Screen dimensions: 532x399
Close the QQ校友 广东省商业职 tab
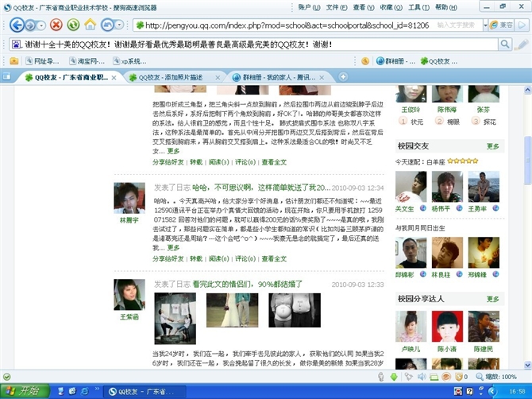tap(114, 78)
